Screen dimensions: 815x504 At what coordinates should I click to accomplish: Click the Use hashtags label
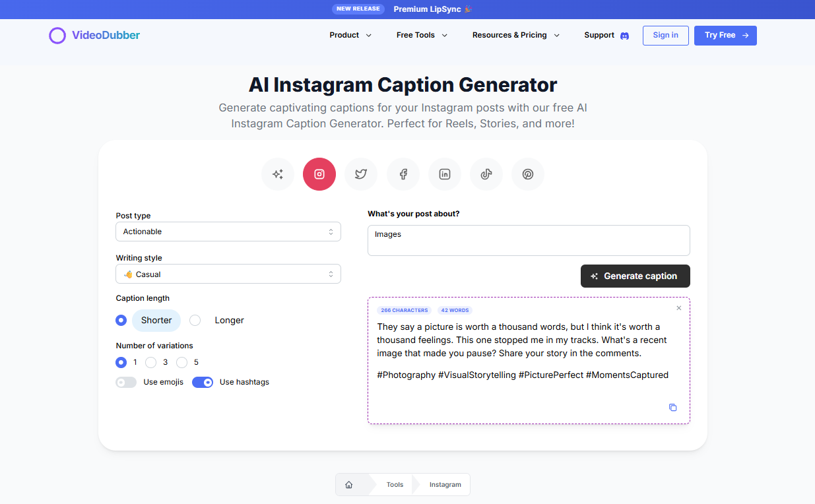[x=244, y=382]
